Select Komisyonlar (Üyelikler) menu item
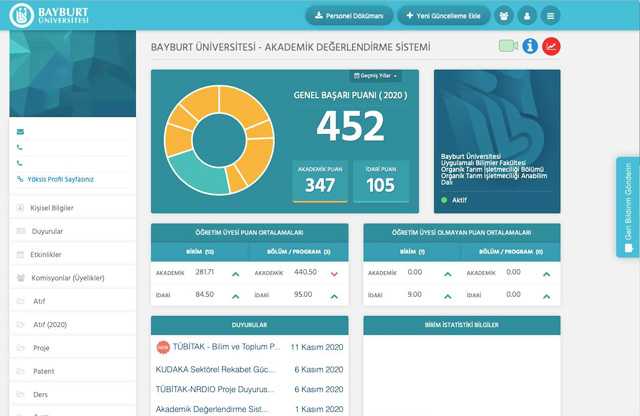The width and height of the screenshot is (640, 416). pos(69,278)
